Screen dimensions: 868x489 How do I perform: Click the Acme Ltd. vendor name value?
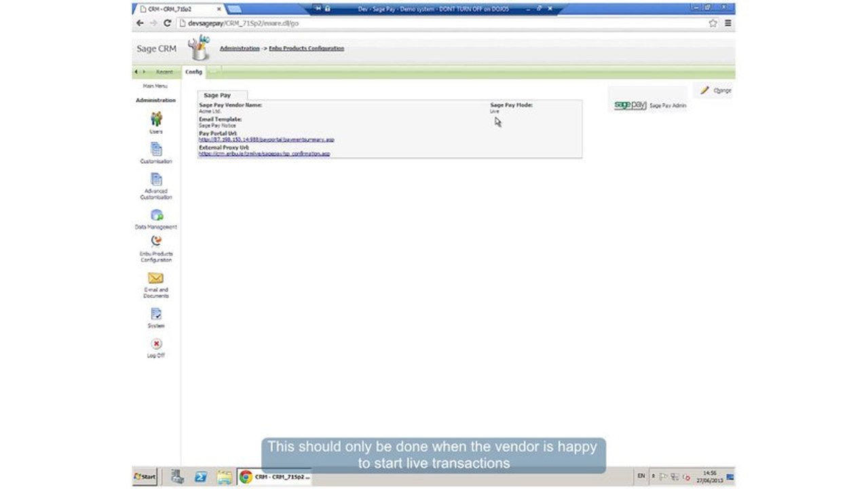pos(210,111)
